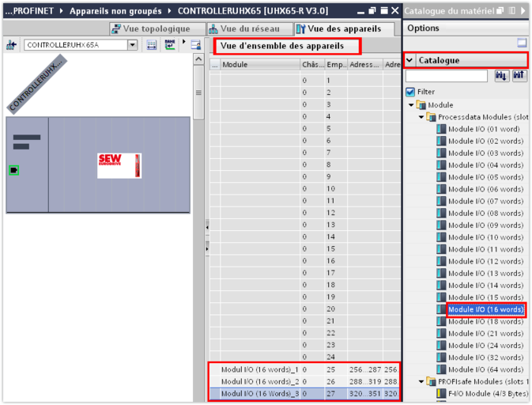The height and width of the screenshot is (405, 532).
Task: Collapse the Processdata Modules folder
Action: click(422, 117)
